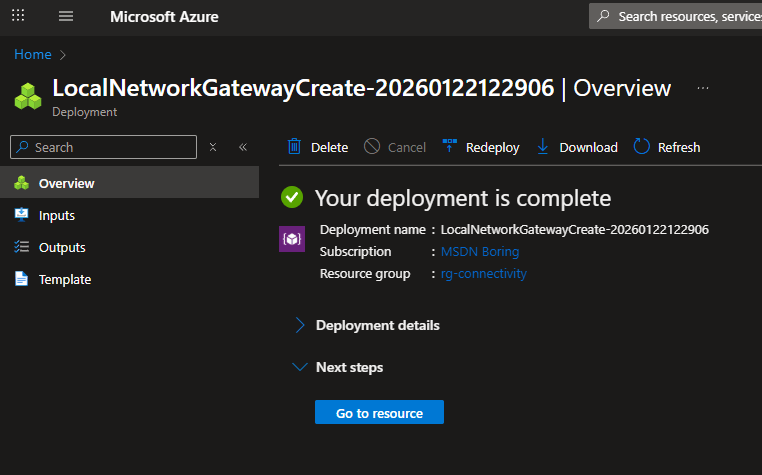762x475 pixels.
Task: Click the deployment name value LocalNetworkGatewayCreate-20260122122906
Action: (574, 229)
